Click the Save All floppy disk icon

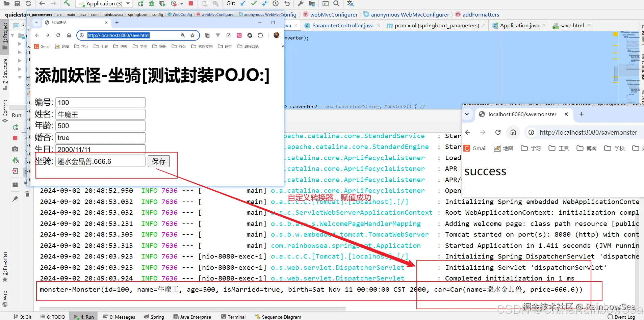(17, 3)
